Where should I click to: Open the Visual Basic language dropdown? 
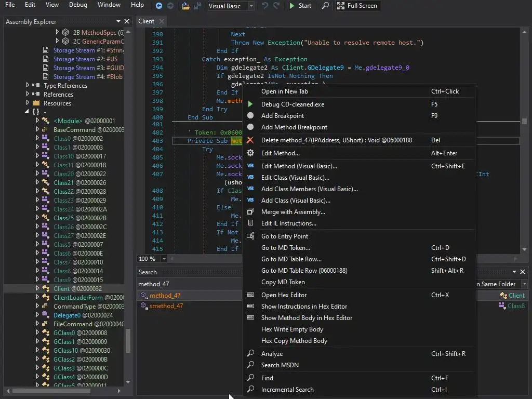(x=251, y=6)
